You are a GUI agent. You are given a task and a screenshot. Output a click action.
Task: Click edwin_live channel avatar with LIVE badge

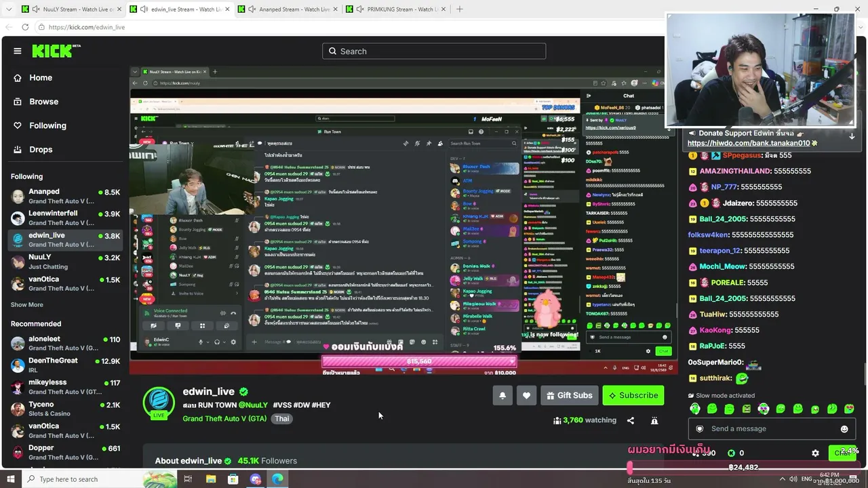click(x=159, y=403)
